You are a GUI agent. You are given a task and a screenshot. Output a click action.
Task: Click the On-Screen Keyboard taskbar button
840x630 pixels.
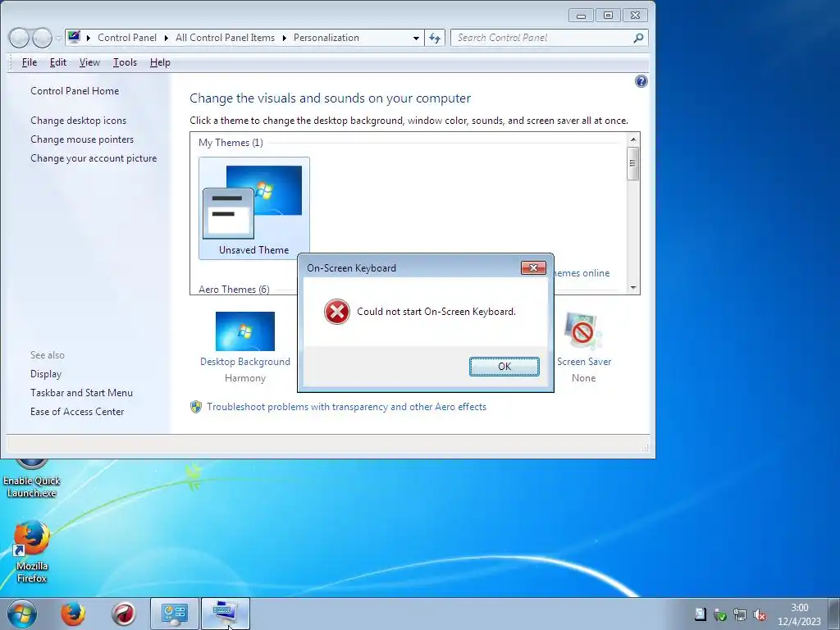point(225,614)
